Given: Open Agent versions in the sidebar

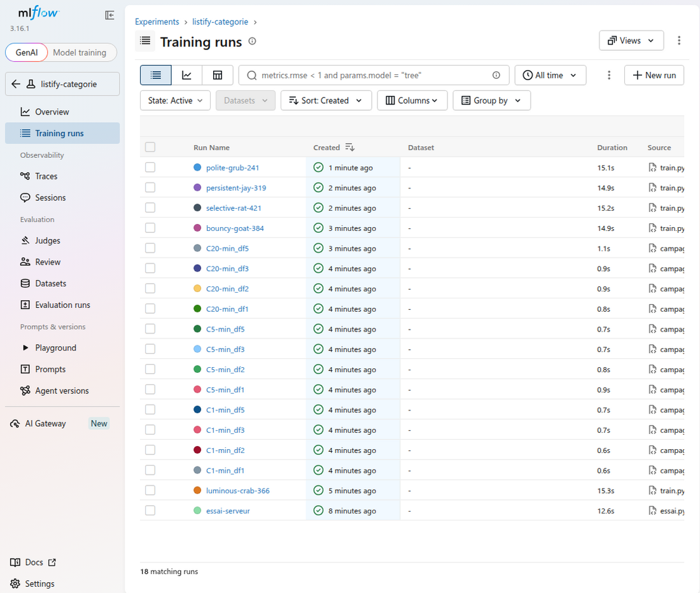Looking at the screenshot, I should [x=62, y=391].
